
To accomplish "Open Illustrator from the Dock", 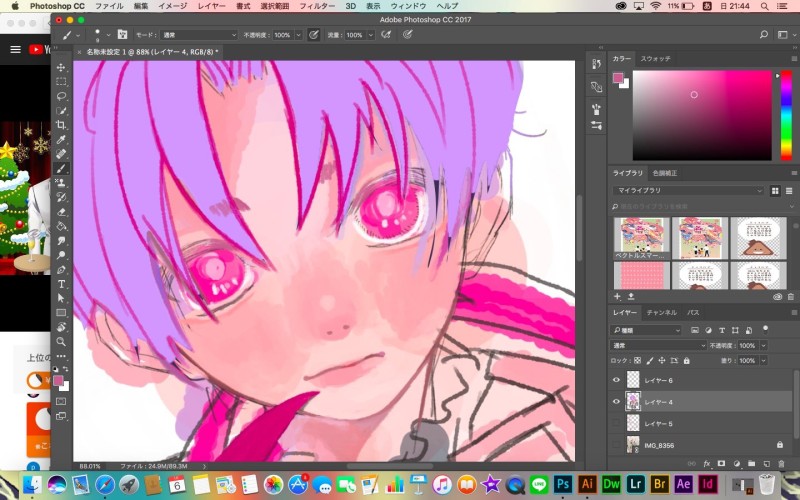I will 587,484.
